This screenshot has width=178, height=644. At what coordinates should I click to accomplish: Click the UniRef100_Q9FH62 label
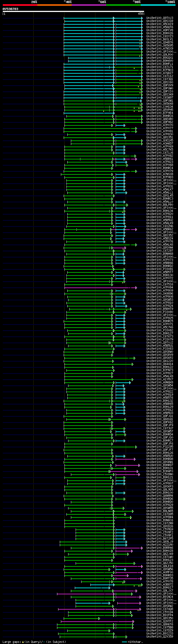(x=160, y=122)
